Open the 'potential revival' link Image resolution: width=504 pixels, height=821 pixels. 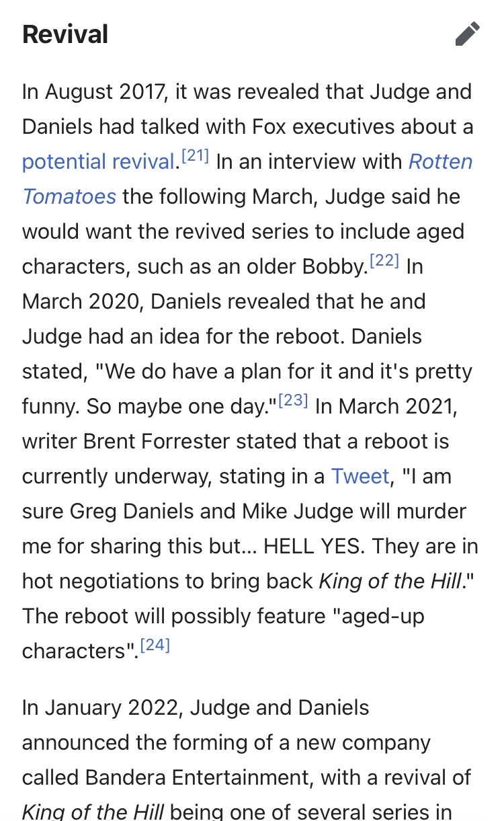pos(99,162)
